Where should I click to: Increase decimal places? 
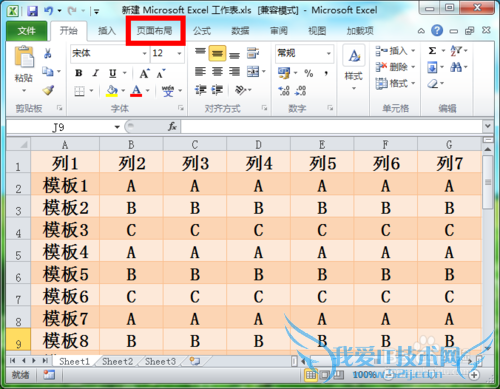click(x=284, y=91)
